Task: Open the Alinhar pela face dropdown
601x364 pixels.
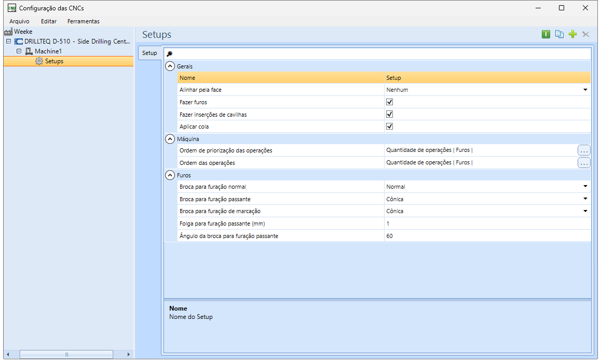Action: point(585,90)
